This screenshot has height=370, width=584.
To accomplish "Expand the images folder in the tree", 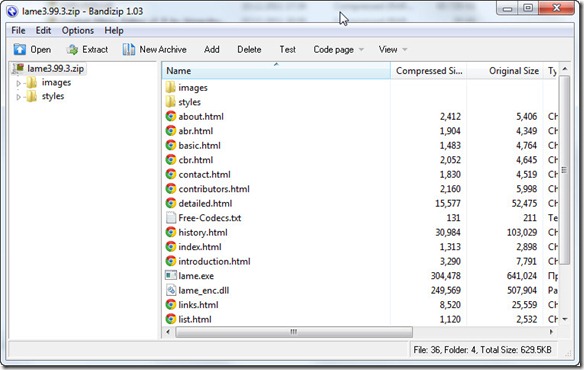I will point(18,83).
